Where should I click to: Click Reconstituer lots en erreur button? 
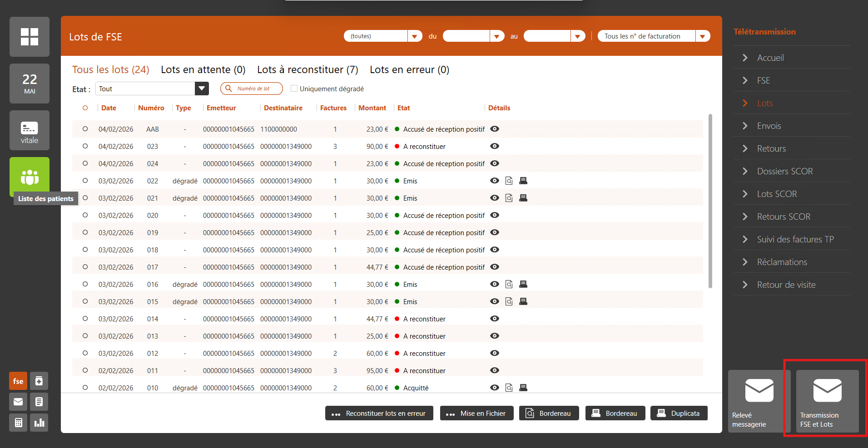(x=379, y=413)
